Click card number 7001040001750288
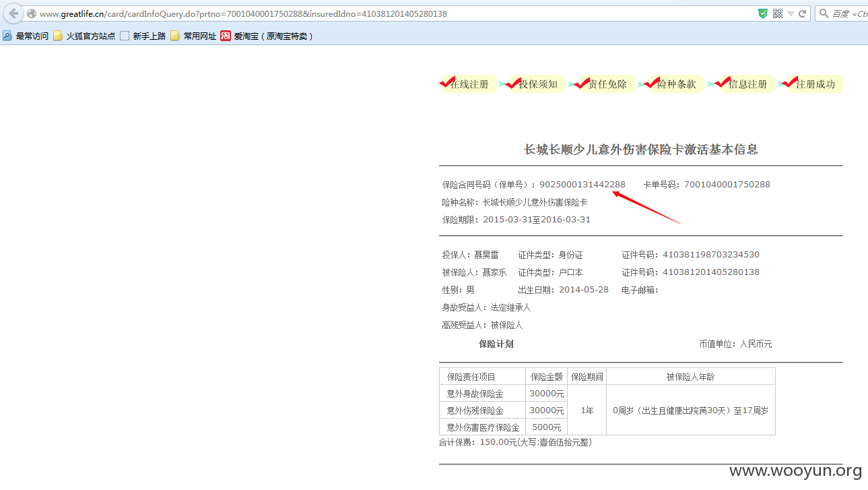The width and height of the screenshot is (868, 490). tap(727, 185)
